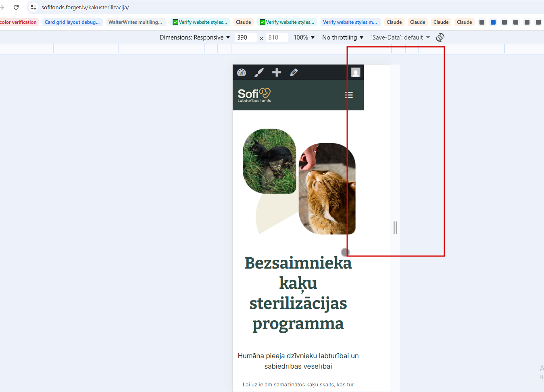Reload the page with the refresh icon

click(16, 7)
